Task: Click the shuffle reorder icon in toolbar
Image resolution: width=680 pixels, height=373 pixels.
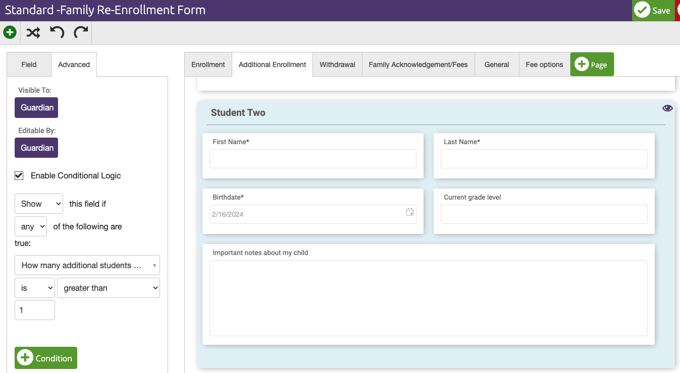Action: coord(33,33)
